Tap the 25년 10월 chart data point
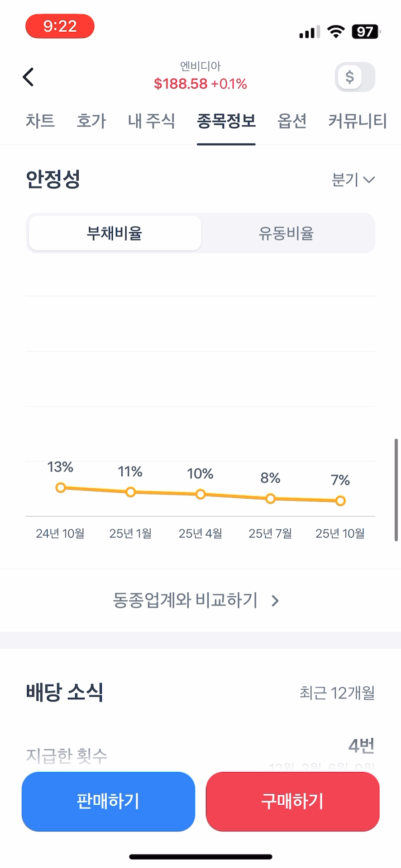 (340, 500)
